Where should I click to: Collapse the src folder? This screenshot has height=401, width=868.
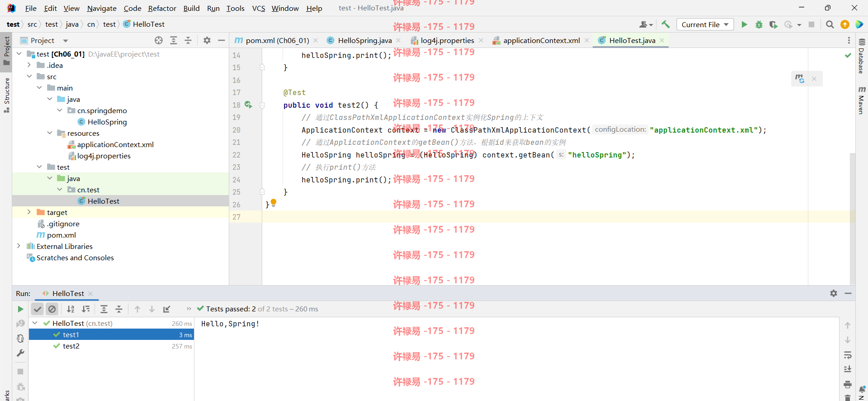pos(29,76)
